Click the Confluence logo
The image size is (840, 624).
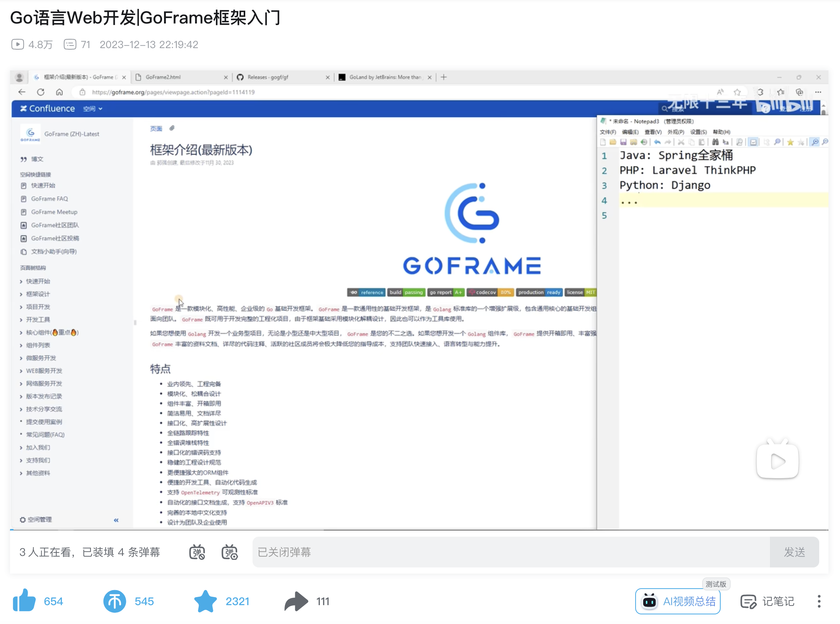[x=47, y=108]
